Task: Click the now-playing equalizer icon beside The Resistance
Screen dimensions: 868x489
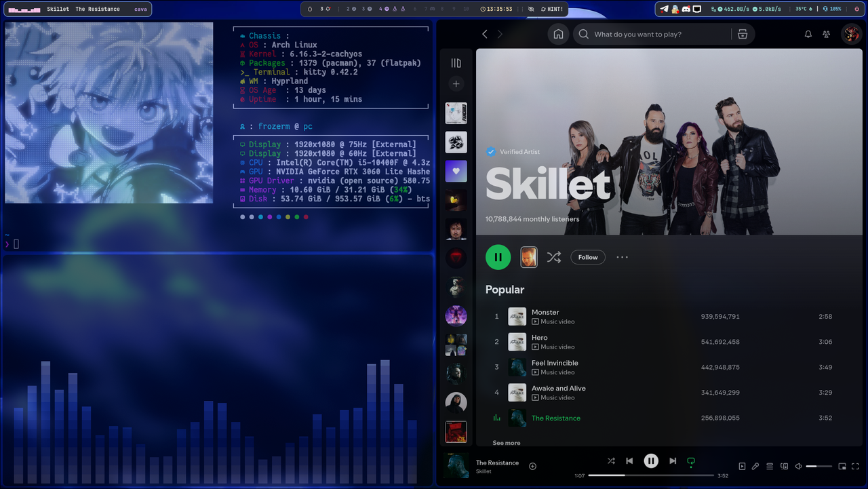Action: (x=497, y=418)
